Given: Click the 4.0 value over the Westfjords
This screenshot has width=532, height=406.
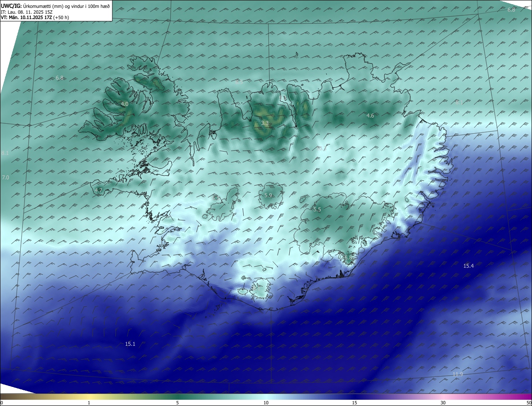Looking at the screenshot, I should [124, 104].
